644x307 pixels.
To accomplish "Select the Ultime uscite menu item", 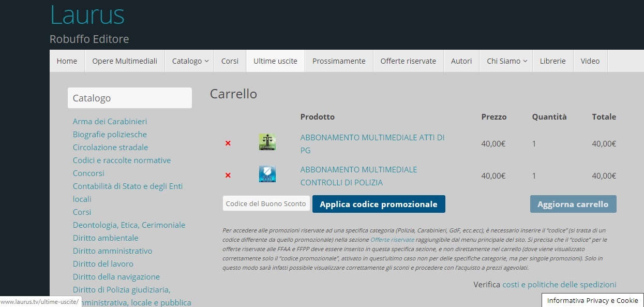I will pyautogui.click(x=275, y=61).
